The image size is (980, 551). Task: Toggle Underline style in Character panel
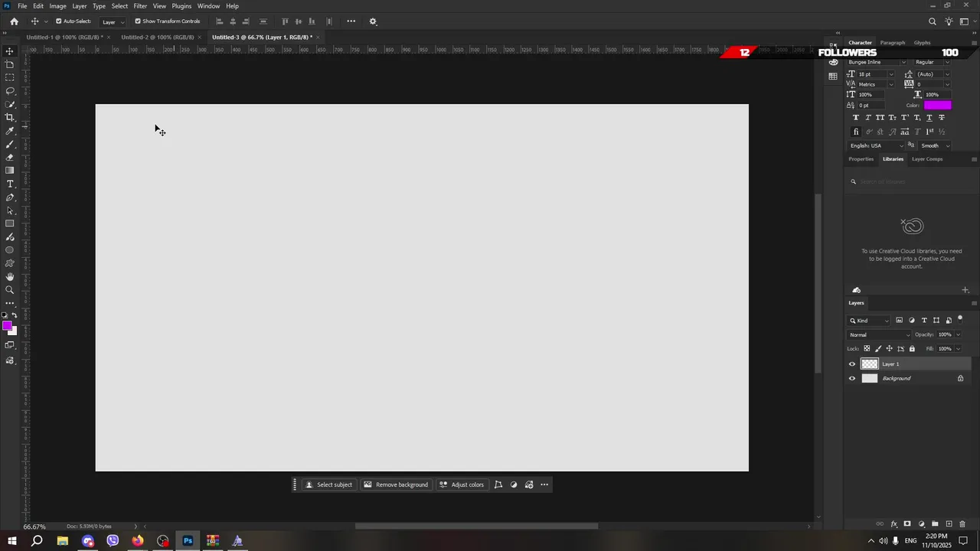click(929, 118)
